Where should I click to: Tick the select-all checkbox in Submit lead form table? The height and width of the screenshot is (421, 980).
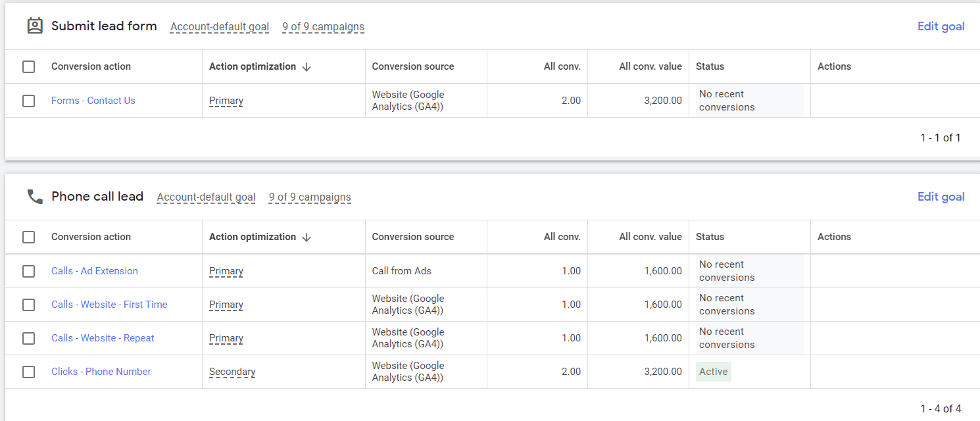click(x=28, y=66)
